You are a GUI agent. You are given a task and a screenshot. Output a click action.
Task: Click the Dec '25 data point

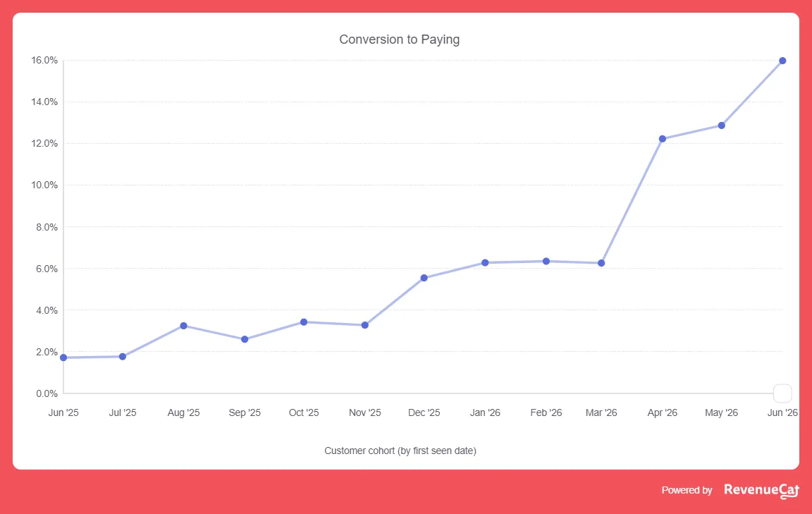(424, 279)
